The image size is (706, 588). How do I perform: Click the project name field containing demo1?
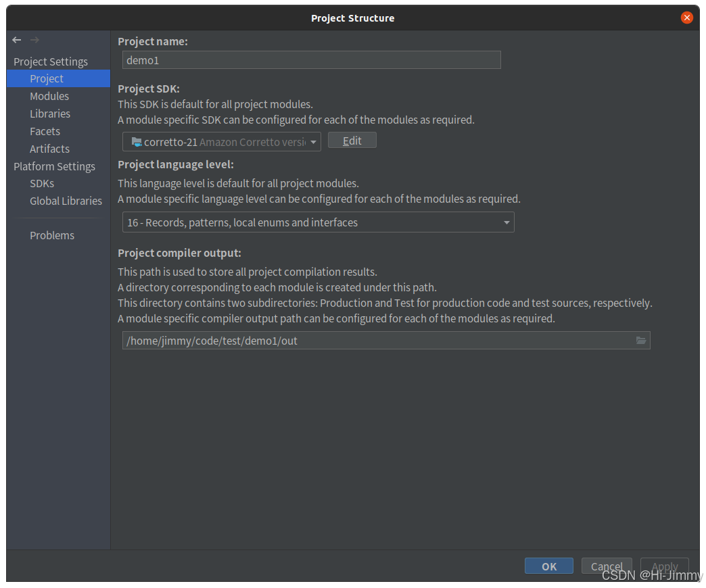311,60
